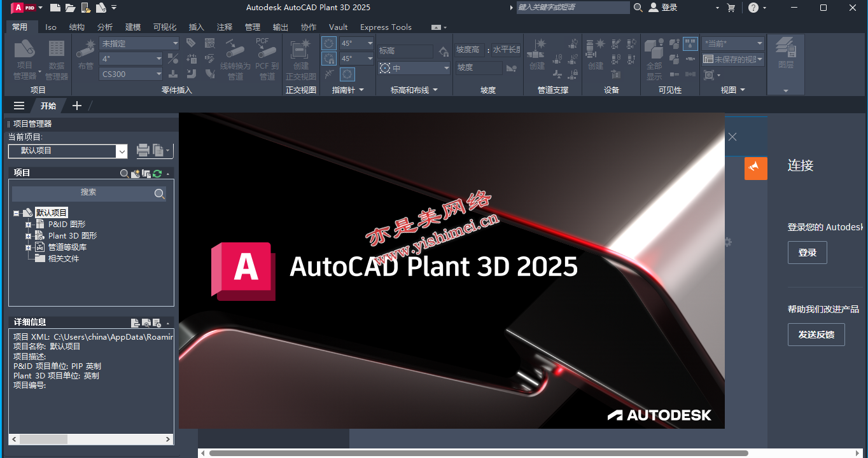
Task: Open the 4" pipe size dropdown
Action: click(x=131, y=59)
